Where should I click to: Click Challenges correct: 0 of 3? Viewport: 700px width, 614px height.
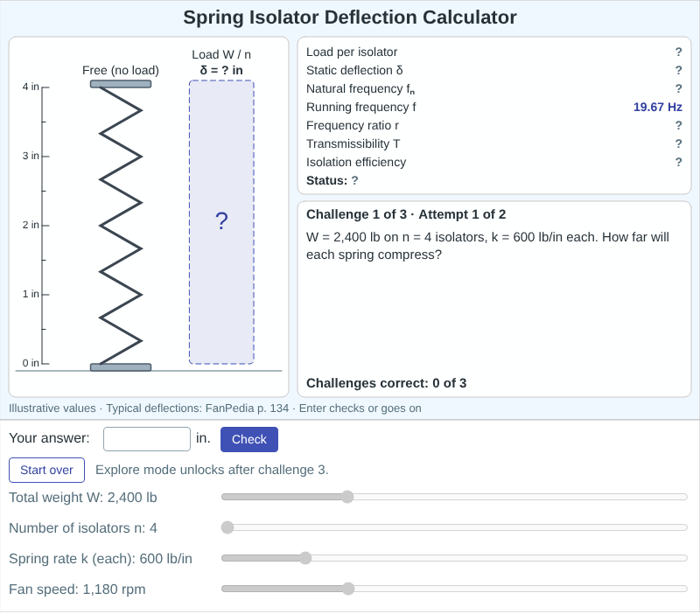386,383
